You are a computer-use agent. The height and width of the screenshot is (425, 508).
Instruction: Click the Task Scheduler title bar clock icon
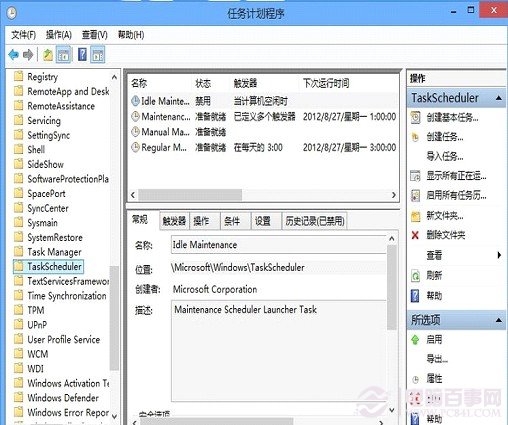click(x=11, y=13)
